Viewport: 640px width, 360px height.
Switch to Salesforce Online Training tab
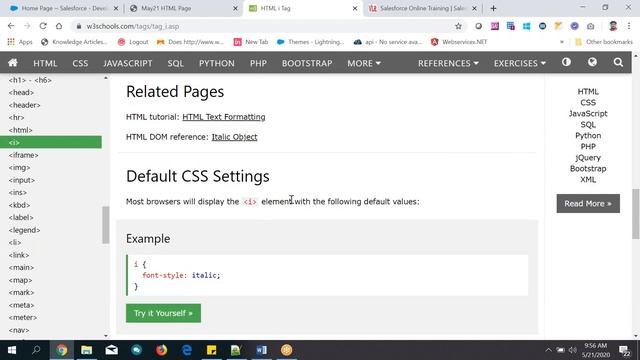(x=423, y=8)
